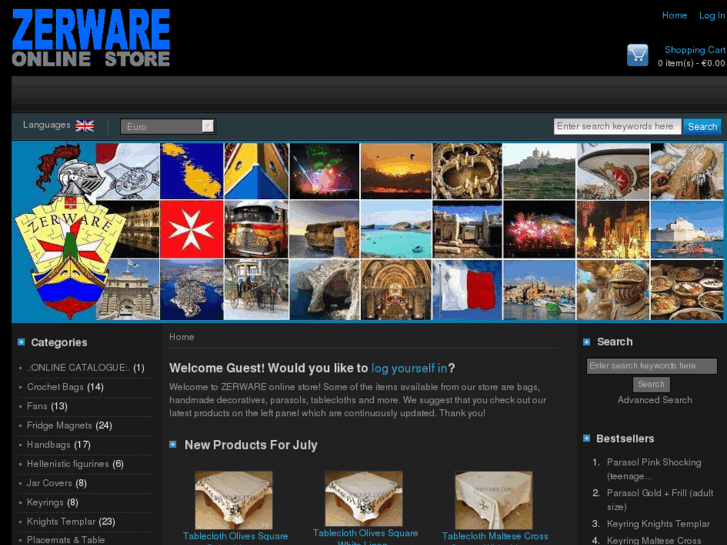The width and height of the screenshot is (727, 545).
Task: Click the Malta island map banner photo
Action: click(191, 171)
